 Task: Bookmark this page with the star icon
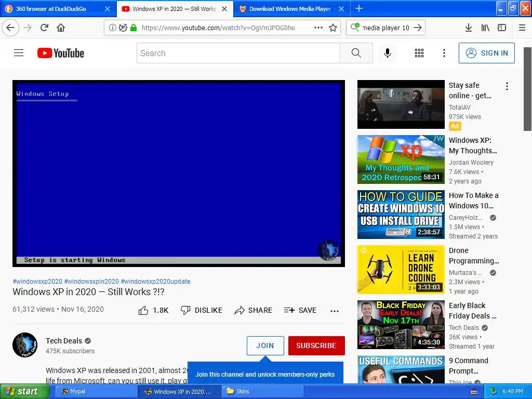[x=333, y=28]
